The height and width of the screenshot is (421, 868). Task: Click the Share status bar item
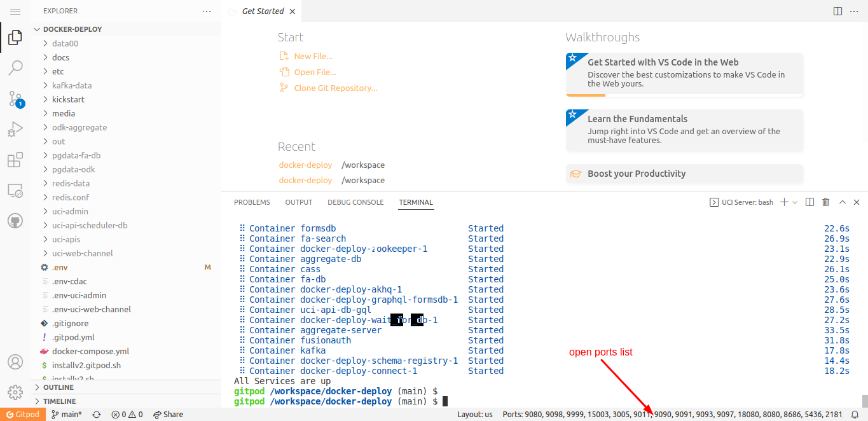169,415
